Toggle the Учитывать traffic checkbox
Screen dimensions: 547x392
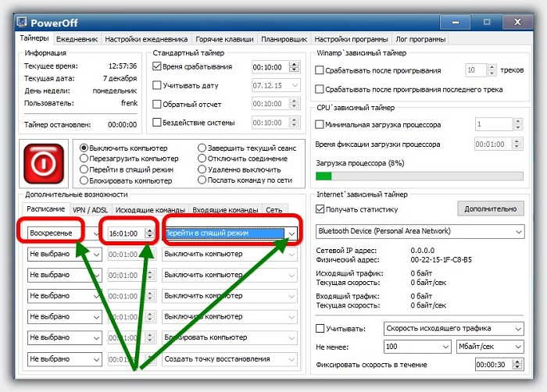[320, 329]
